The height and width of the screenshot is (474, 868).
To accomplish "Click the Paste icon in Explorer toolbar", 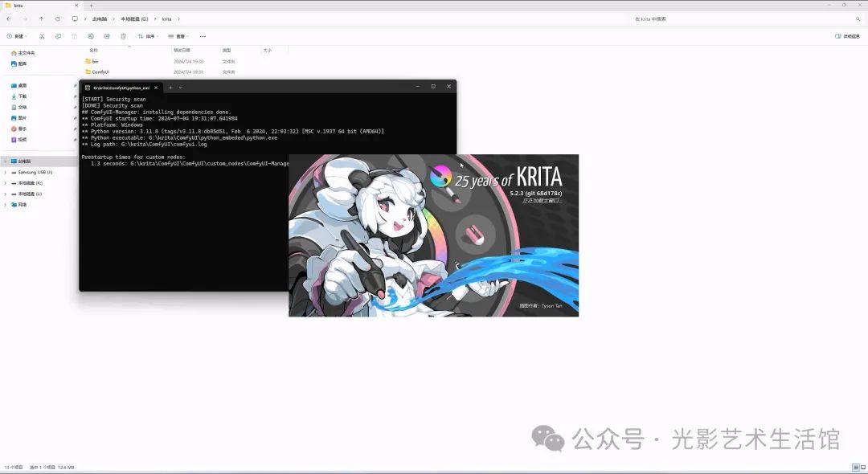I will coord(74,36).
